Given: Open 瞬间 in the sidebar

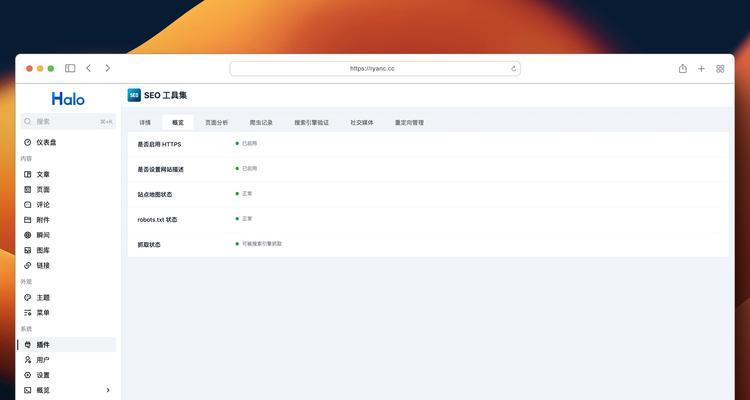Looking at the screenshot, I should pos(68,235).
